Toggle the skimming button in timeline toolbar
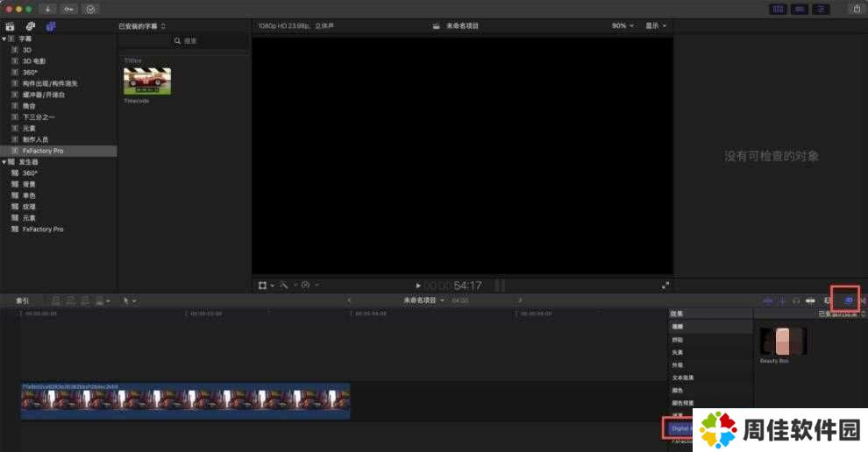The image size is (868, 452). coord(768,300)
